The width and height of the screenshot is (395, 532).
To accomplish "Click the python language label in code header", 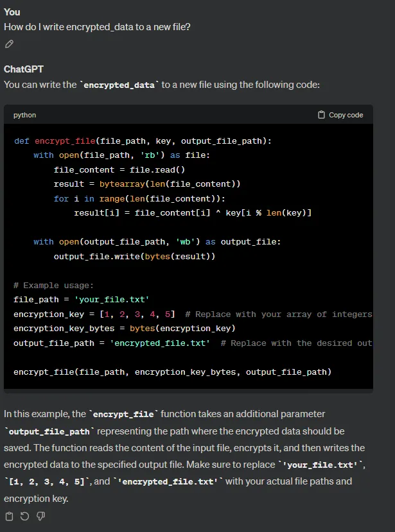I will click(x=25, y=115).
